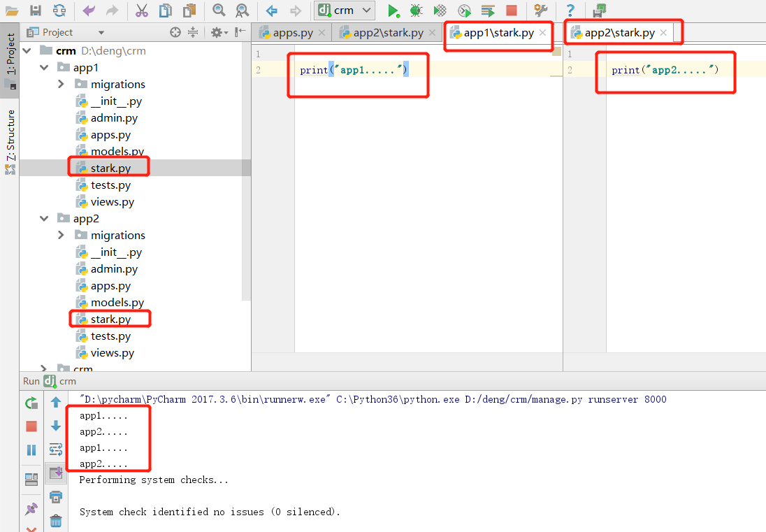
Task: Hide the Project tool window
Action: [240, 33]
